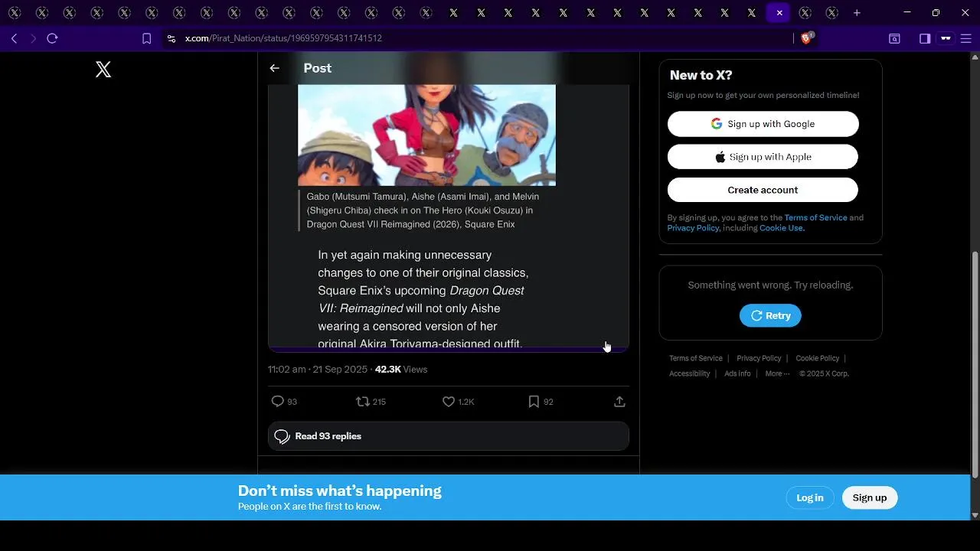Open site information icon beside the URL
This screenshot has height=551, width=980.
171,38
